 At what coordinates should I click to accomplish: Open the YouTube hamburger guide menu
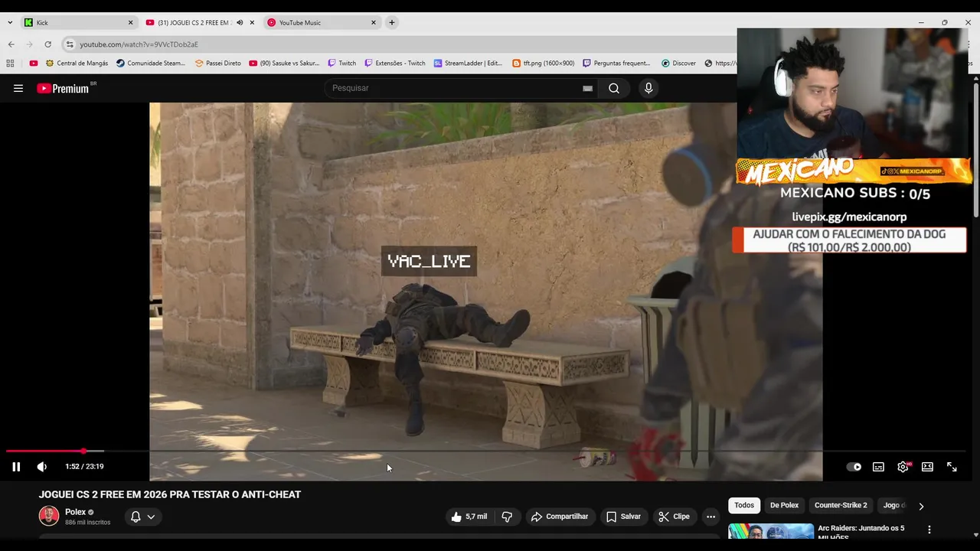pyautogui.click(x=18, y=88)
